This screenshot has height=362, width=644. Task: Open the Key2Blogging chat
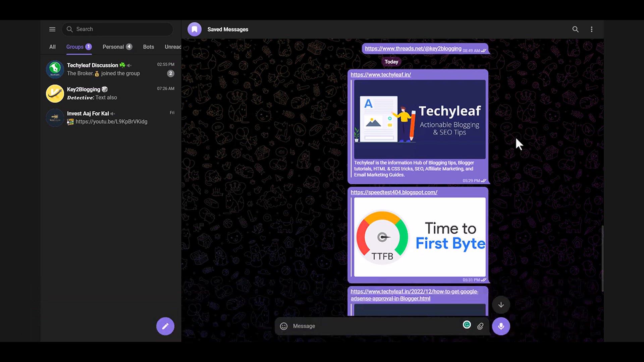pyautogui.click(x=111, y=93)
